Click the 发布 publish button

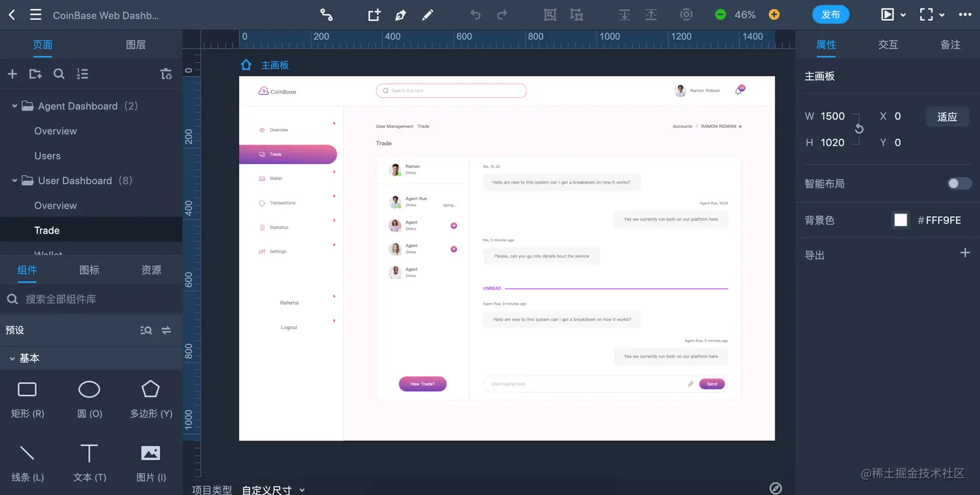(830, 14)
